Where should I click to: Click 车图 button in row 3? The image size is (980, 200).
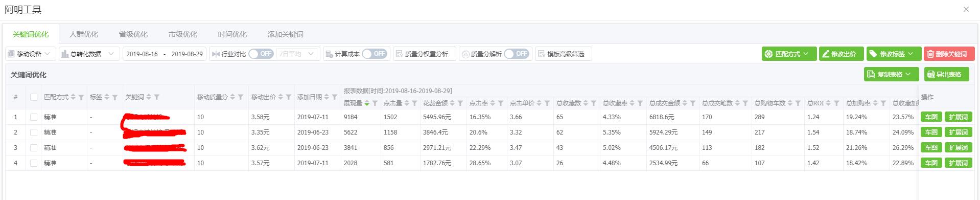[931, 148]
